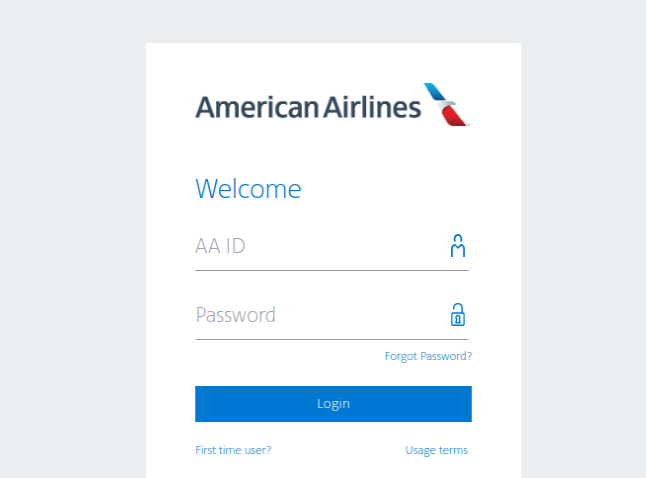
Task: Select the AA ID placeholder text
Action: pyautogui.click(x=220, y=246)
